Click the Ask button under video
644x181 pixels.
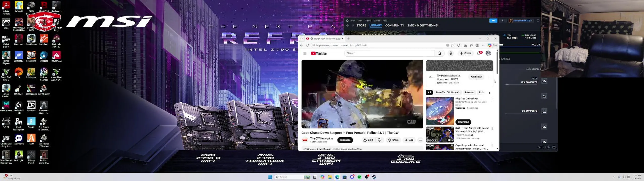(409, 140)
